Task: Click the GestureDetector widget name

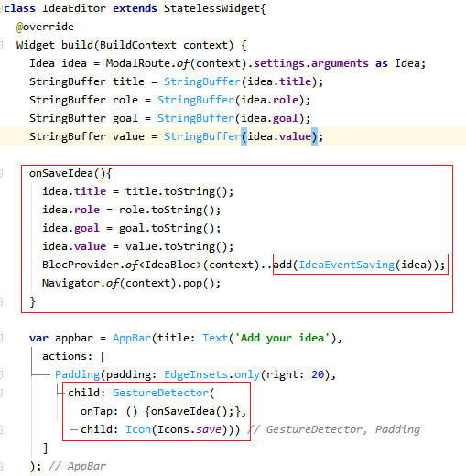Action: [160, 393]
